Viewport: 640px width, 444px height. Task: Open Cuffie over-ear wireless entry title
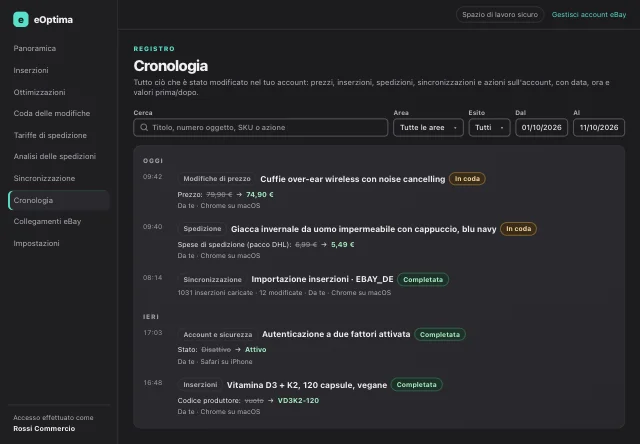coord(353,179)
